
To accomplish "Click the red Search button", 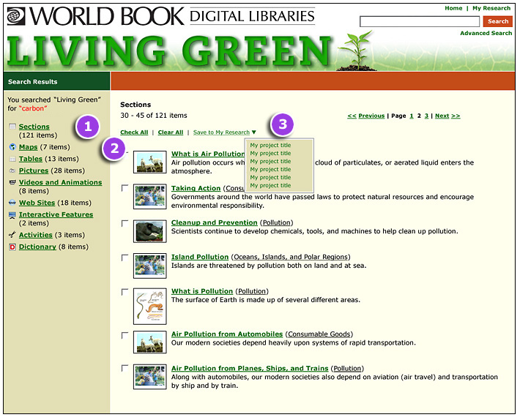I will tap(498, 21).
